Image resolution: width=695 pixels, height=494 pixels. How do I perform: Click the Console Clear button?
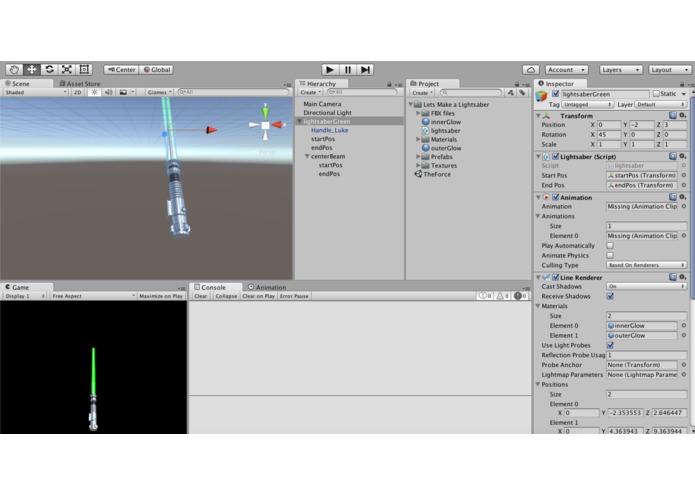(201, 296)
